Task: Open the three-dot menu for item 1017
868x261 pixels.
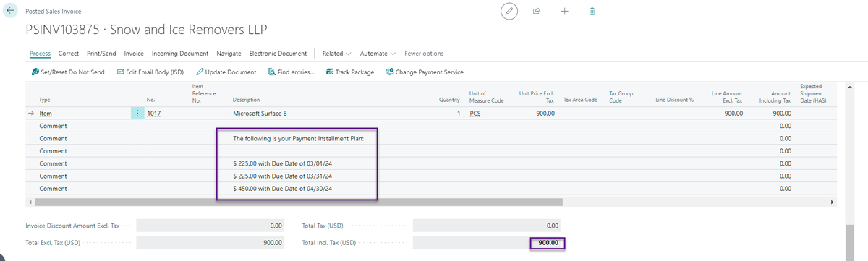Action: (x=137, y=114)
